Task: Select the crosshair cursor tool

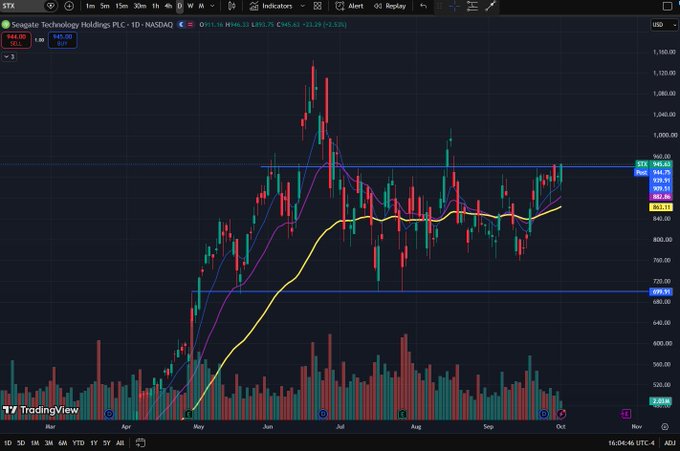Action: click(x=454, y=6)
